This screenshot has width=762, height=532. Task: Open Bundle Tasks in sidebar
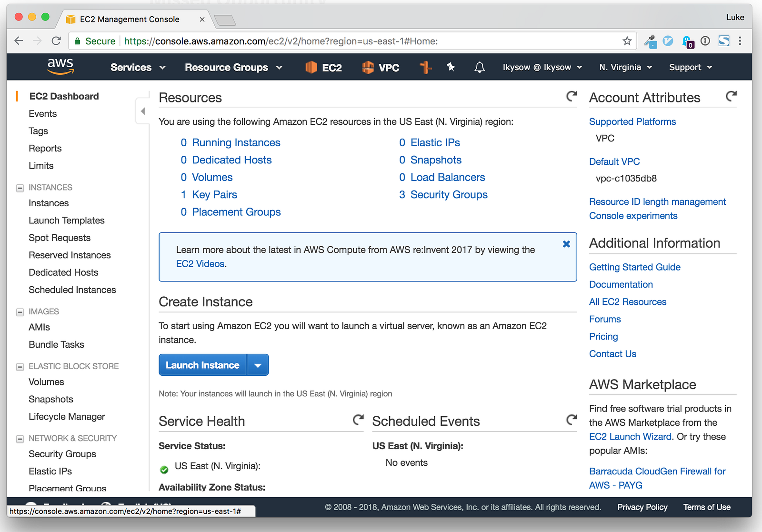(56, 344)
